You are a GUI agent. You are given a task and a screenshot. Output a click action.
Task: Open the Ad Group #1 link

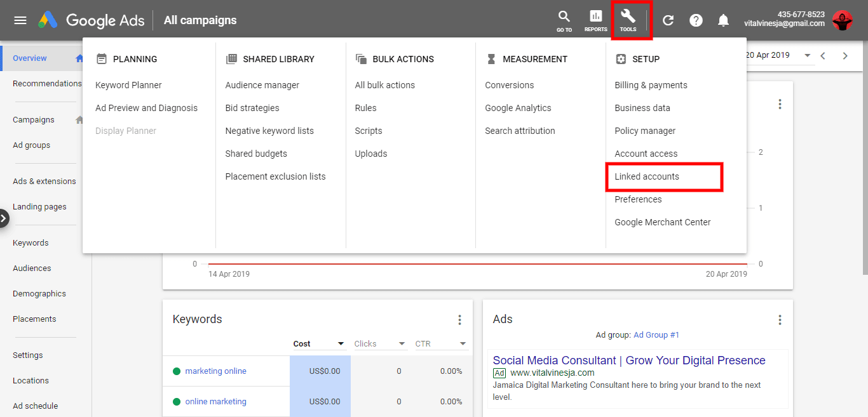tap(656, 335)
